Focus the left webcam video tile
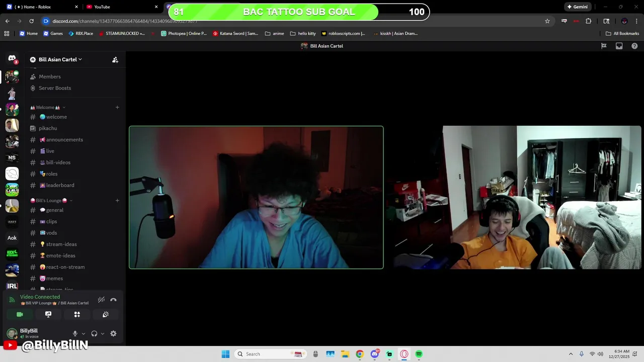 tap(256, 197)
